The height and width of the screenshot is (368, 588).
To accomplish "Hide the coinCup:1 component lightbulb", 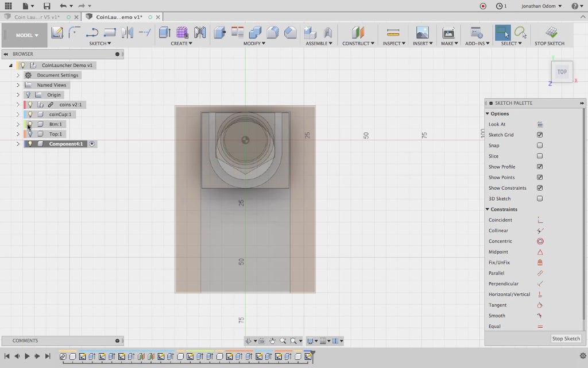I will [30, 114].
